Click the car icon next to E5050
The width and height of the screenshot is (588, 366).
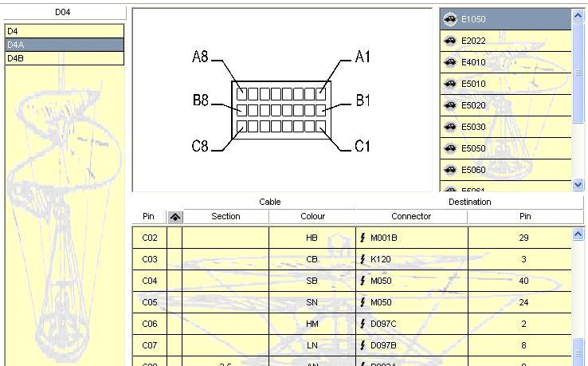click(449, 148)
